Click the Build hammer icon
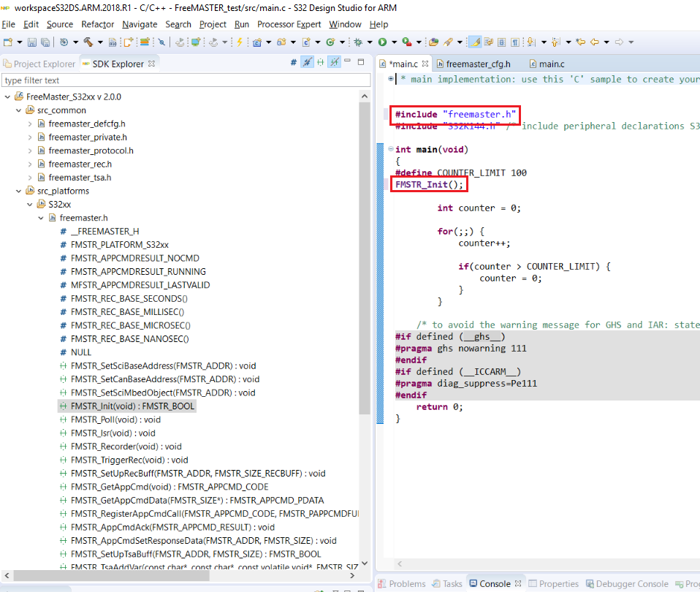Screen dimensions: 700x592 coord(88,42)
